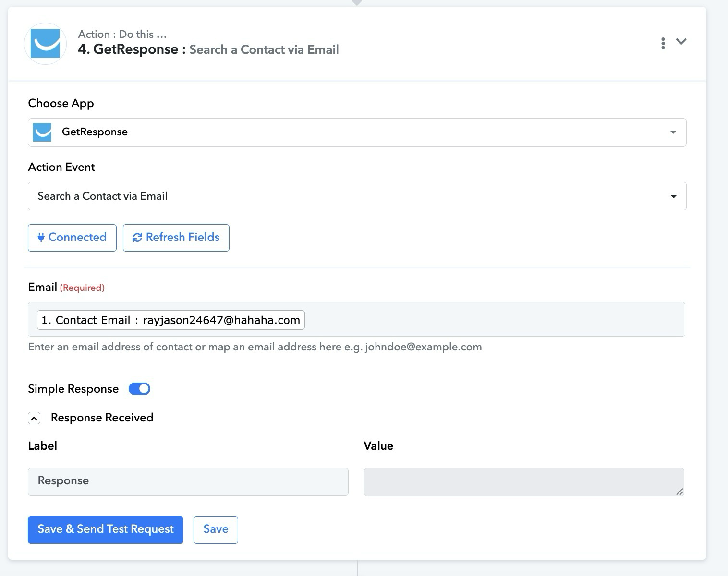
Task: Click the Save button
Action: pyautogui.click(x=216, y=530)
